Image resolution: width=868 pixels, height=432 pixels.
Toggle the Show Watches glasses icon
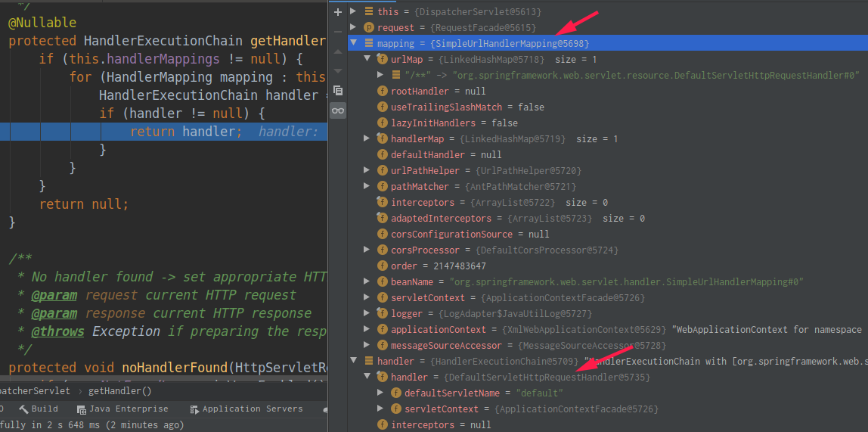(338, 110)
